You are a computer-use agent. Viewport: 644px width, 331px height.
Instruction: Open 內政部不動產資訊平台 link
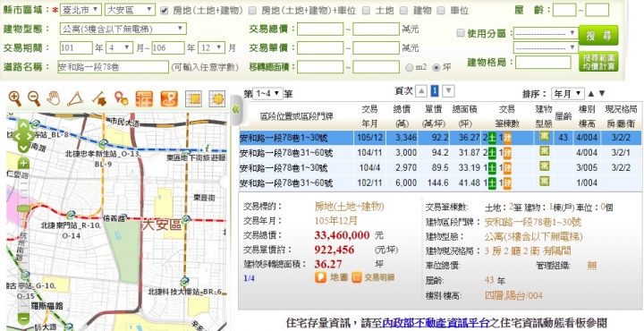pyautogui.click(x=436, y=323)
